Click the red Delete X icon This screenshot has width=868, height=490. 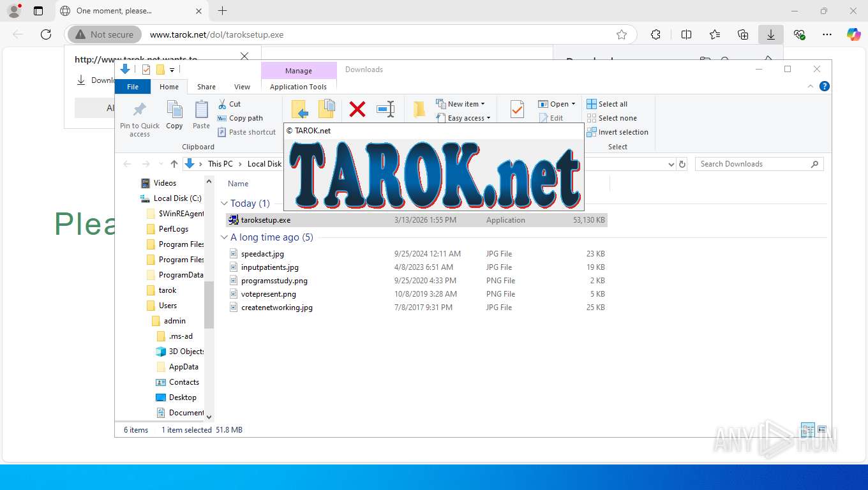point(357,109)
